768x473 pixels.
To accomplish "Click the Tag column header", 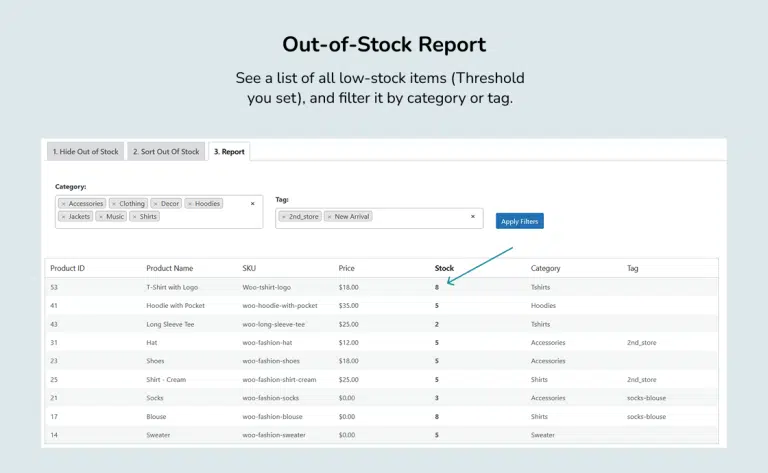I will [x=632, y=268].
